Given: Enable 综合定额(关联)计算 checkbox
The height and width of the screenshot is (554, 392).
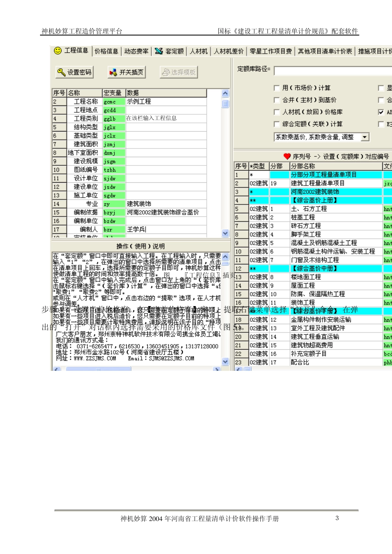Looking at the screenshot, I should coord(276,124).
